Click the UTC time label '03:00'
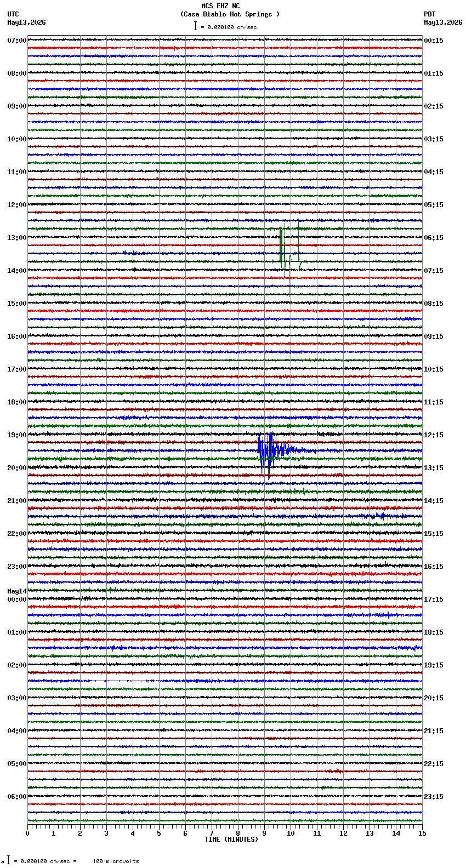466x868 pixels. coord(17,698)
